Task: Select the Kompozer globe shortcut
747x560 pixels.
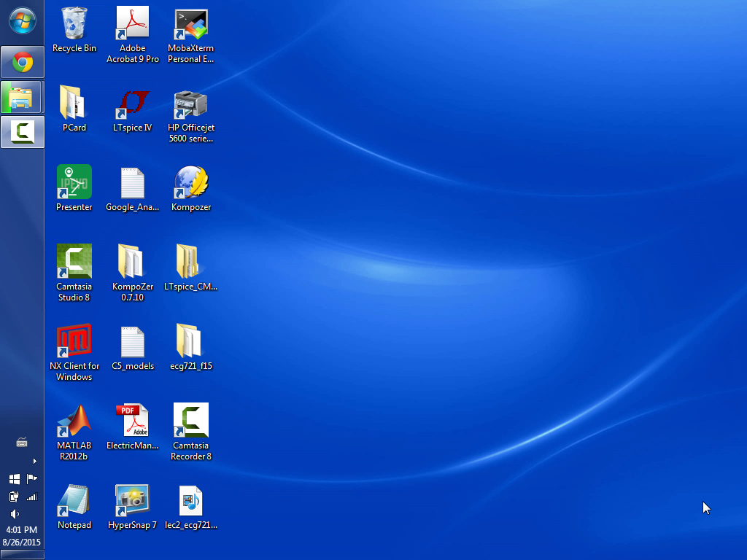Action: coord(191,183)
